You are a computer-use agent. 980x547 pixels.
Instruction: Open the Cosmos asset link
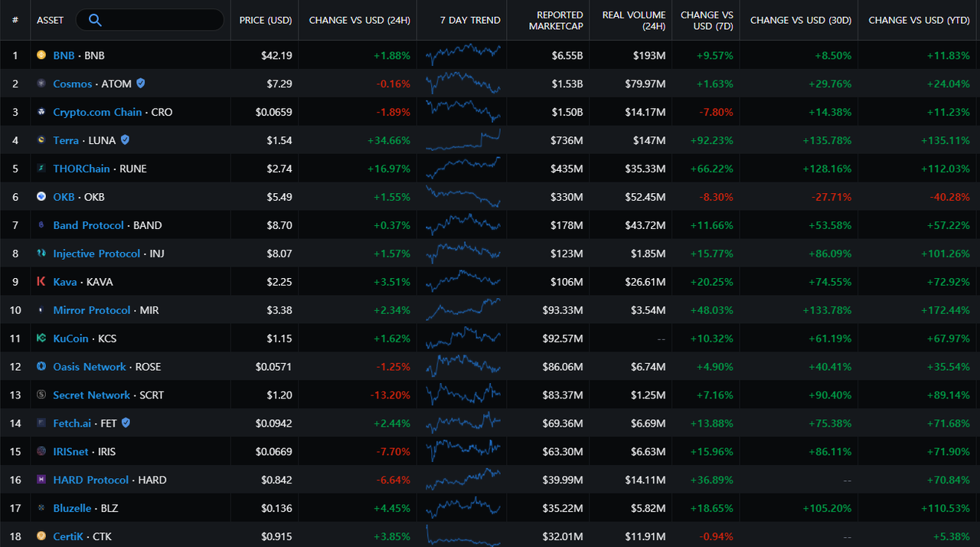[73, 84]
